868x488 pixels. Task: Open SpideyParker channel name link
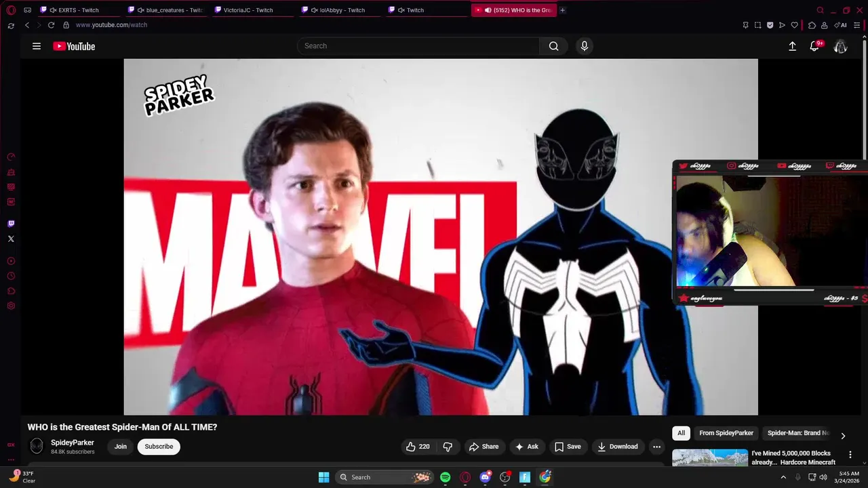coord(73,443)
